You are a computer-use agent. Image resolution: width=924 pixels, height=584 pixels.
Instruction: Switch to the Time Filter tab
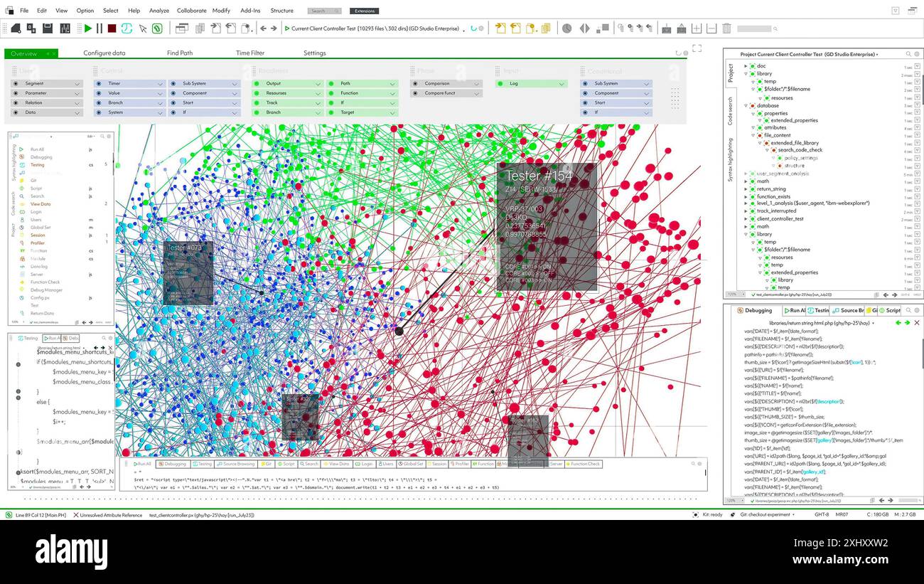[250, 53]
